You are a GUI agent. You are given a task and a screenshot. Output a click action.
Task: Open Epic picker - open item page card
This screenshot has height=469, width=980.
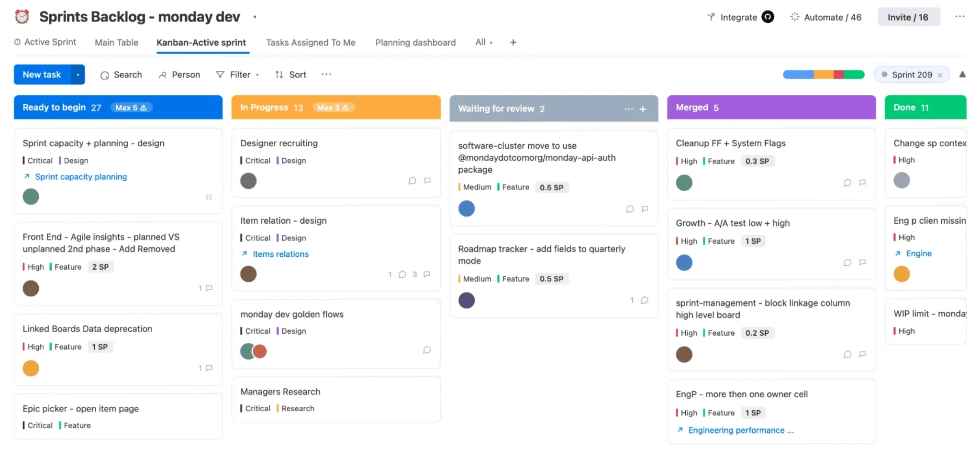tap(118, 416)
